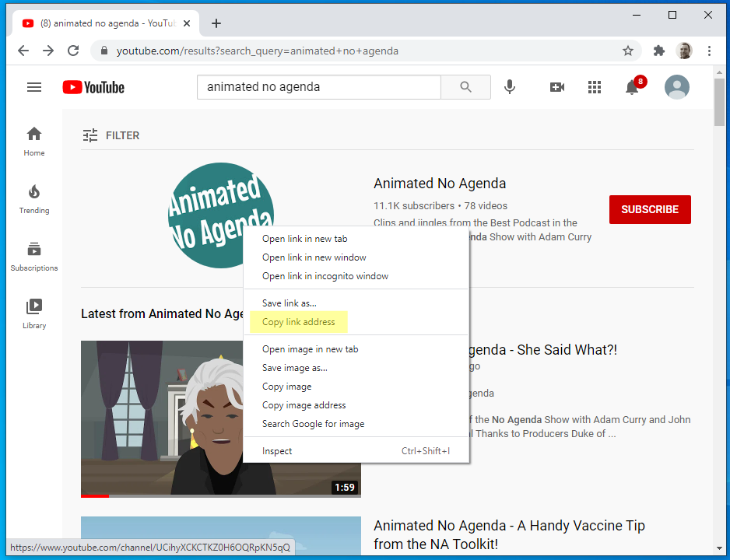Bookmark this page with the star
Image resolution: width=730 pixels, height=560 pixels.
628,51
